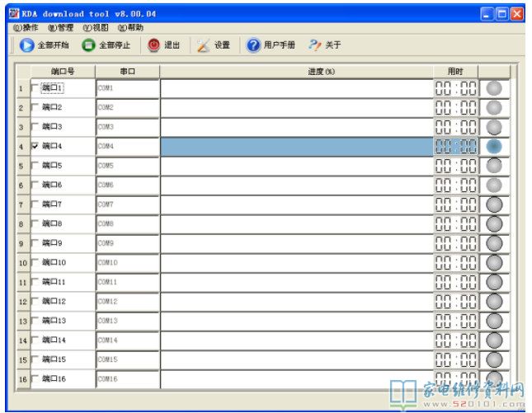
Task: Check the 端口16 checkbox
Action: pyautogui.click(x=35, y=379)
